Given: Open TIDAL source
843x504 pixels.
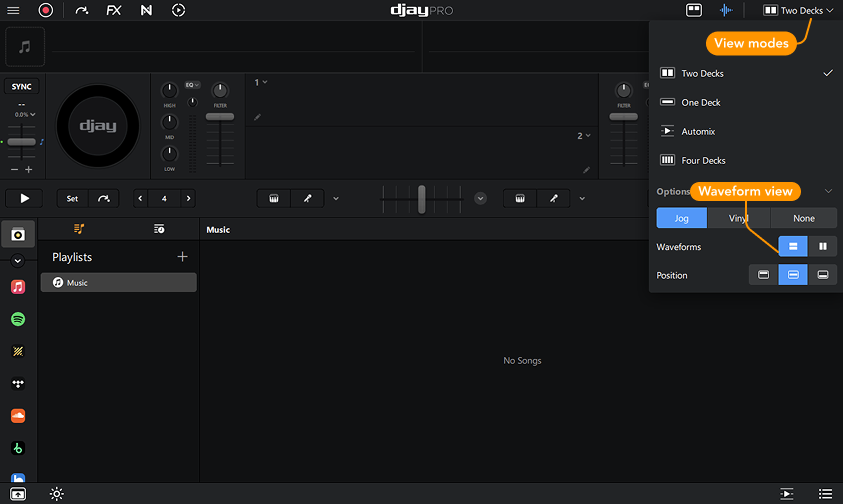Looking at the screenshot, I should [x=18, y=384].
